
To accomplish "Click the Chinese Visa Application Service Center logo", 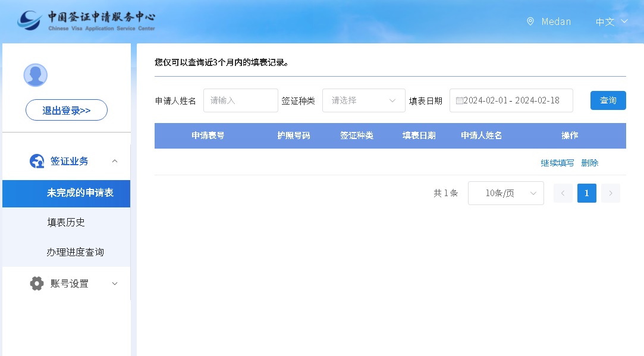I will (x=86, y=21).
